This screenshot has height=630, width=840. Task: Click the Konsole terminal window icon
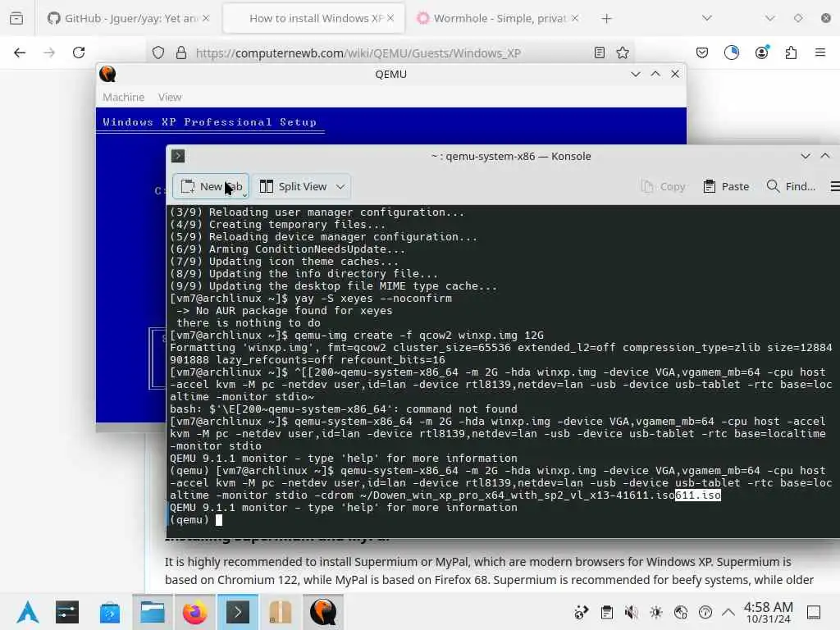click(178, 156)
